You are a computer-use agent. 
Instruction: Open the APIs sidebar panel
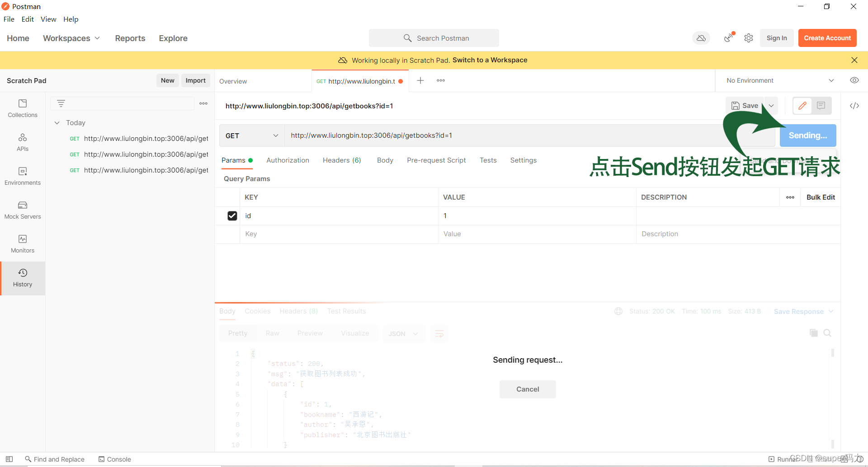pos(23,142)
